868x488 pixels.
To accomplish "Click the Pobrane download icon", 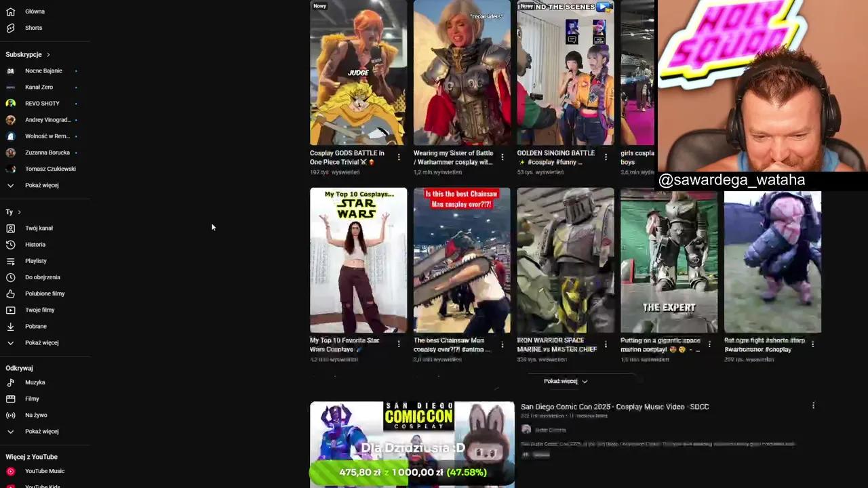I will point(10,326).
